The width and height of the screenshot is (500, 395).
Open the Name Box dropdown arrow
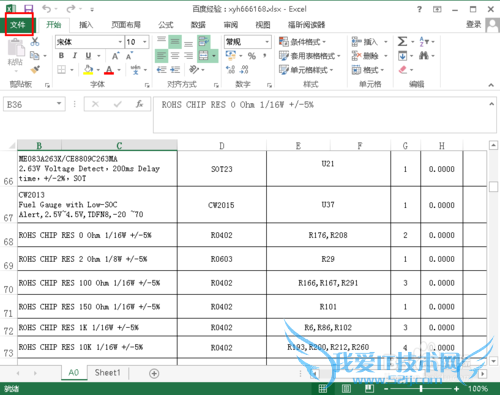pos(59,104)
